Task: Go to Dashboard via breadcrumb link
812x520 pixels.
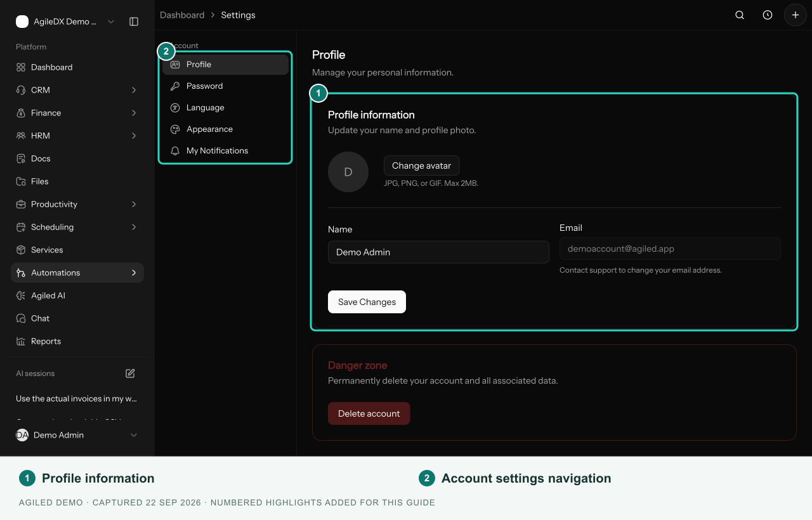Action: click(x=182, y=15)
